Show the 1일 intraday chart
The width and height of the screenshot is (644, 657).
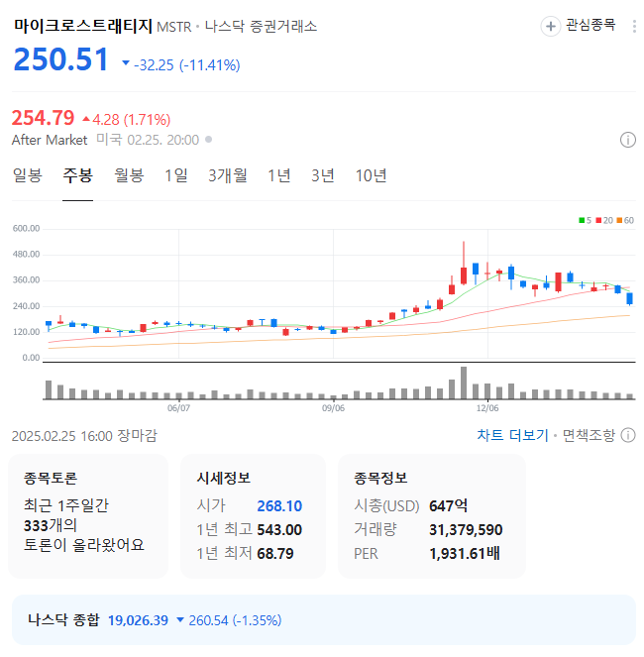click(x=176, y=175)
